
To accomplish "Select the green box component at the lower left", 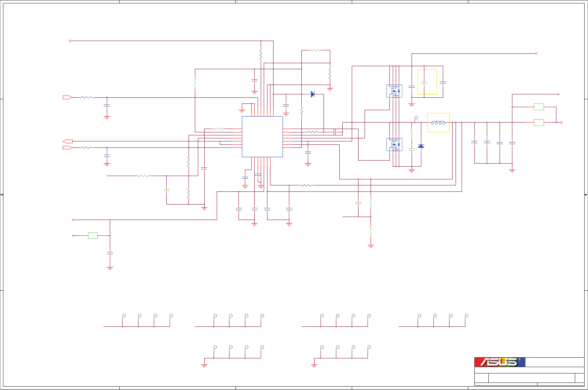I will pyautogui.click(x=93, y=235).
